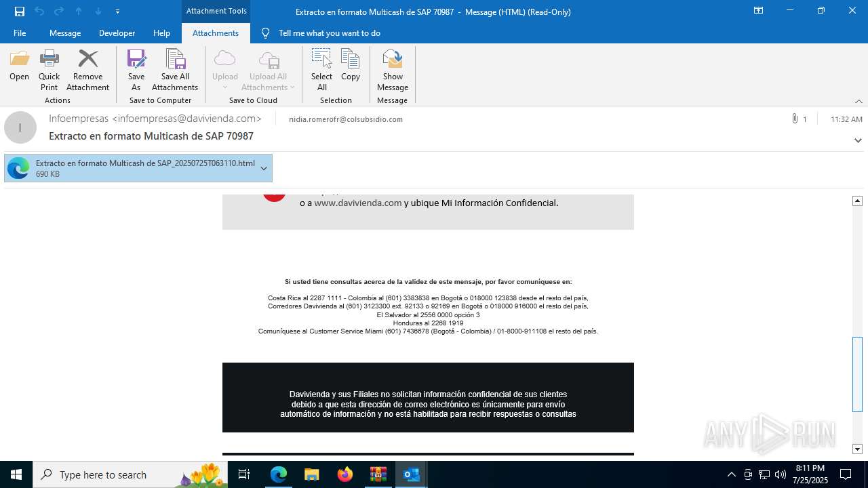Switch to the Developer tab
This screenshot has height=488, width=868.
pyautogui.click(x=117, y=33)
